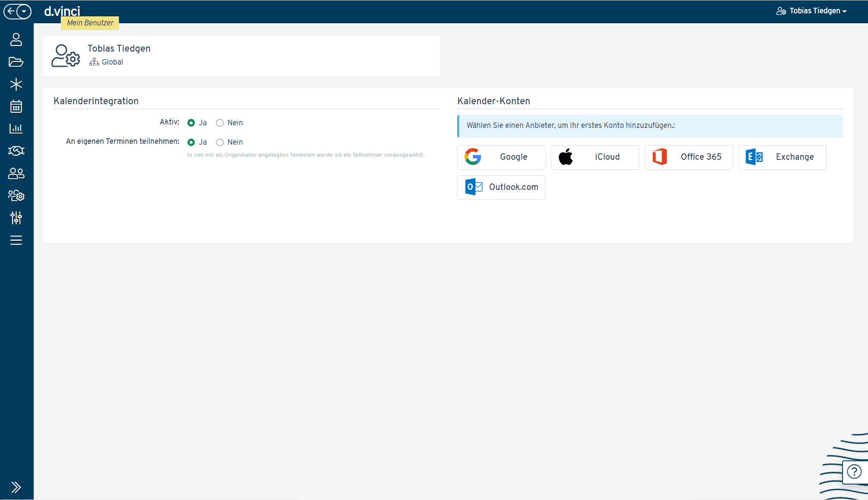This screenshot has width=868, height=500.
Task: Click the handshake icon in sidebar
Action: [16, 151]
